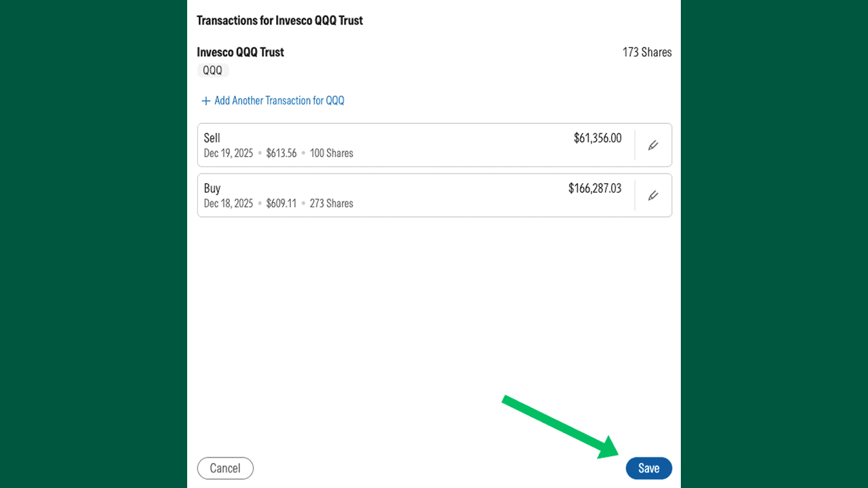Select the QQQ ticker chip
The height and width of the screenshot is (488, 868).
pyautogui.click(x=212, y=70)
